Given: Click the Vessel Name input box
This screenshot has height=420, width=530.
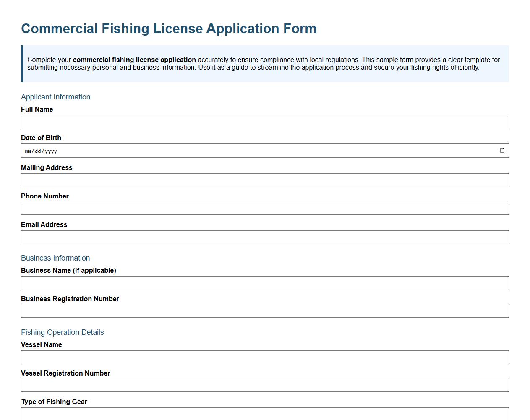Looking at the screenshot, I should click(x=264, y=357).
